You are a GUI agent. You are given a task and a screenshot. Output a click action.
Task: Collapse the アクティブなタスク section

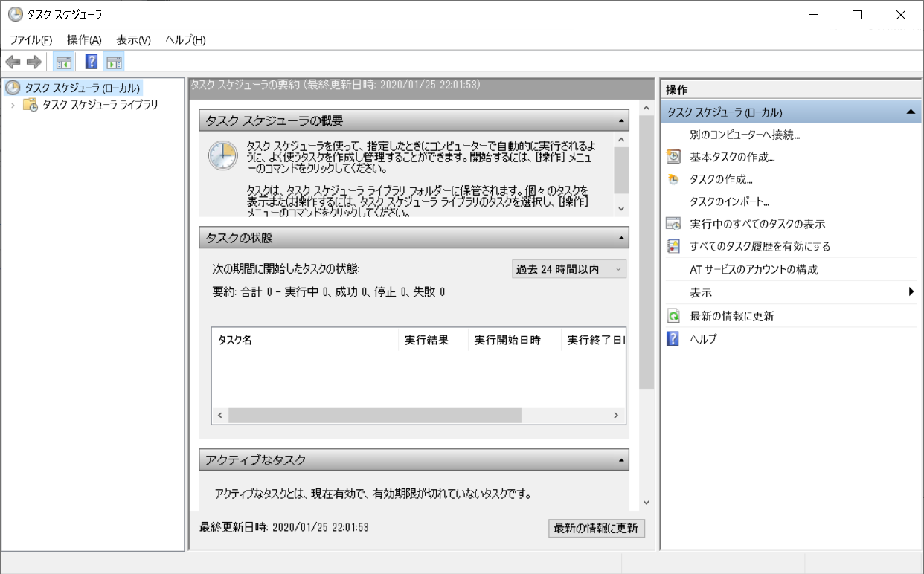(622, 459)
